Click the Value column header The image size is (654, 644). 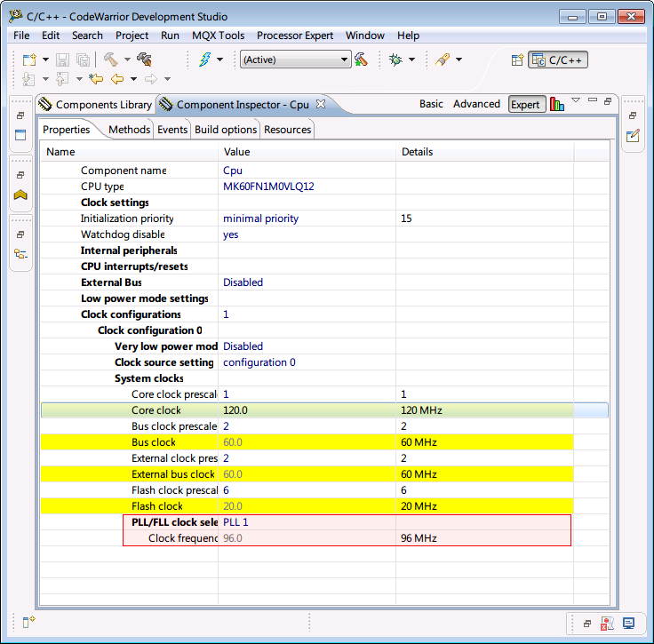point(307,152)
